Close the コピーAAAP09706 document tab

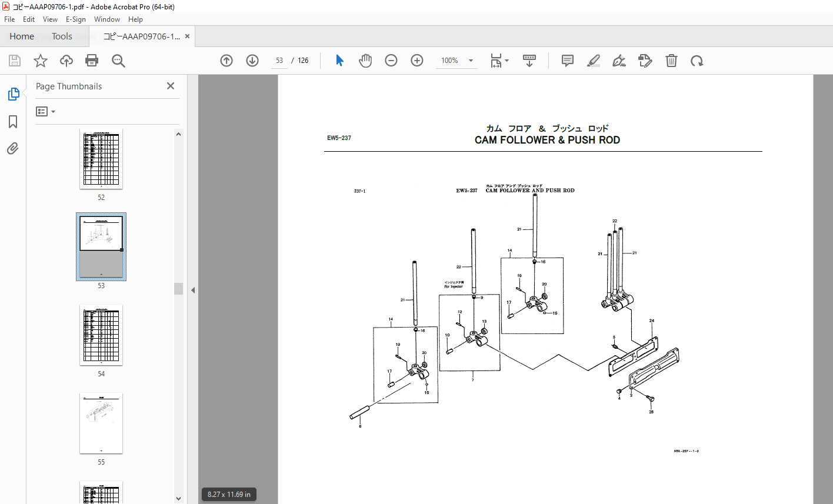pos(188,36)
